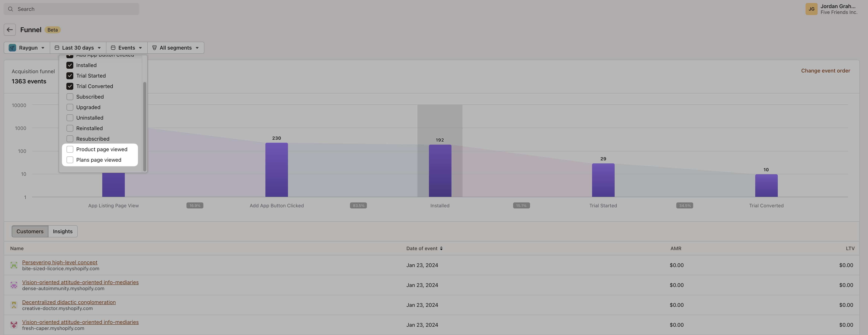
Task: Click the calendar icon in Last 30 days filter
Action: coord(57,48)
